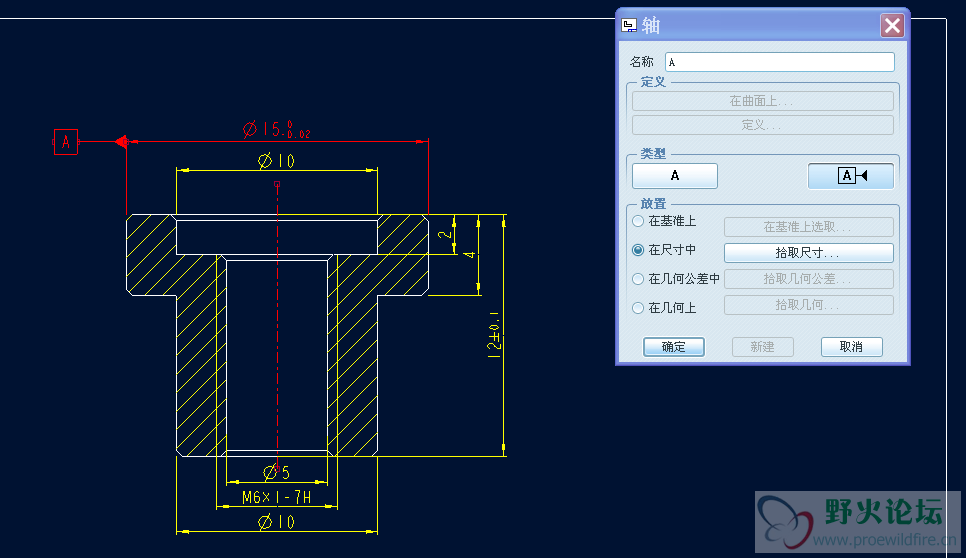This screenshot has height=558, width=966.
Task: Select the 在几何上 radio option
Action: click(638, 307)
